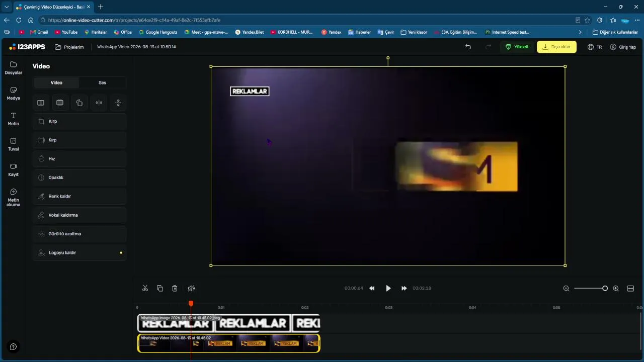
Task: Open the browser tab search dropdown
Action: [7, 7]
